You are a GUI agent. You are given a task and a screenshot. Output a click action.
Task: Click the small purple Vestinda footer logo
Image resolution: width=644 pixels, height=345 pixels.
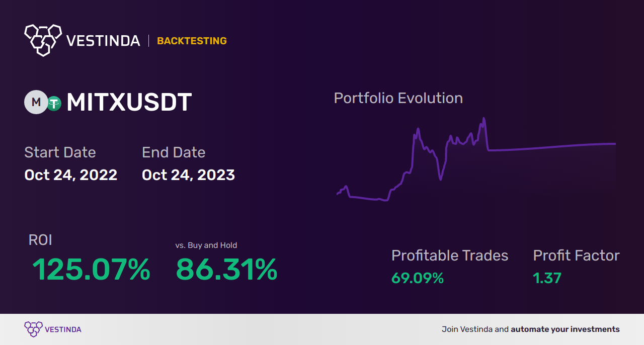33,329
